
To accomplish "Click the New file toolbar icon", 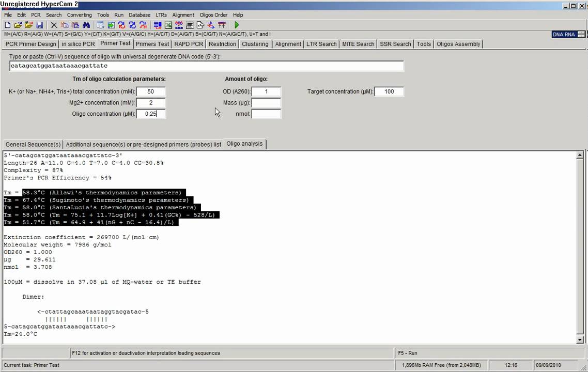I will (8, 25).
